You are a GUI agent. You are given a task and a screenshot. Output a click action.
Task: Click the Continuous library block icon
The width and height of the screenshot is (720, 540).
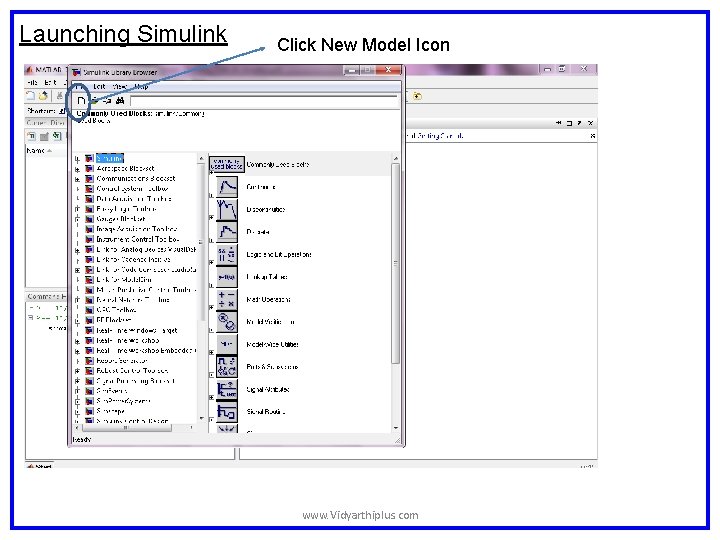click(227, 187)
